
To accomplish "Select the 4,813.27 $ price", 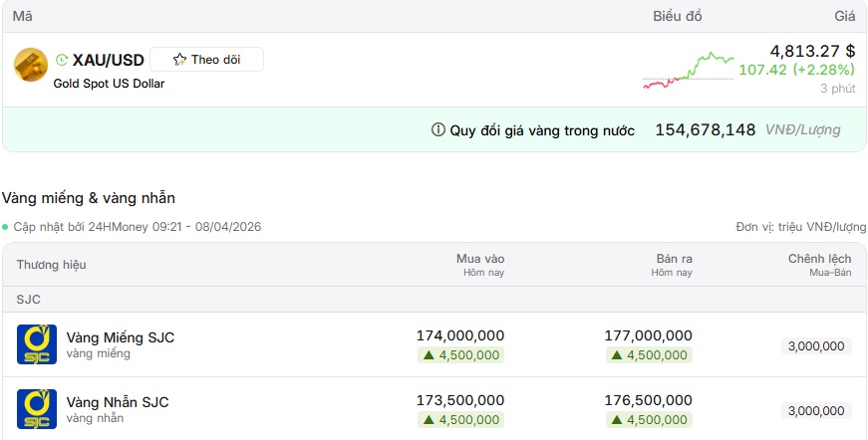I will 812,51.
